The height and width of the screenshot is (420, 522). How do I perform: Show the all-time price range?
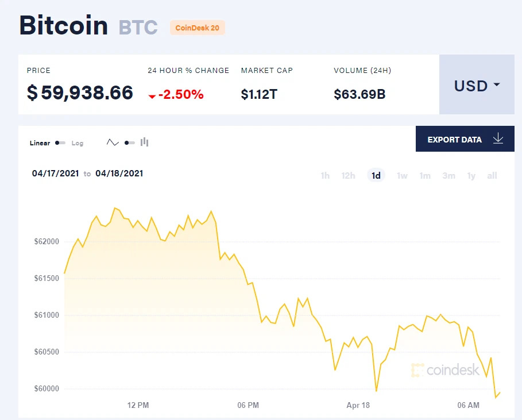pos(492,176)
